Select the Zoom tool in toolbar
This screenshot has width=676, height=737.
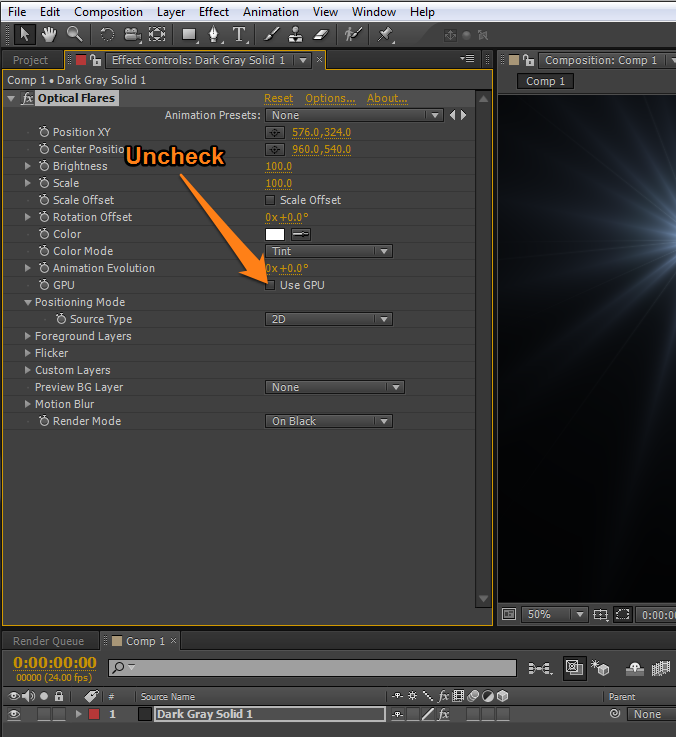coord(74,34)
